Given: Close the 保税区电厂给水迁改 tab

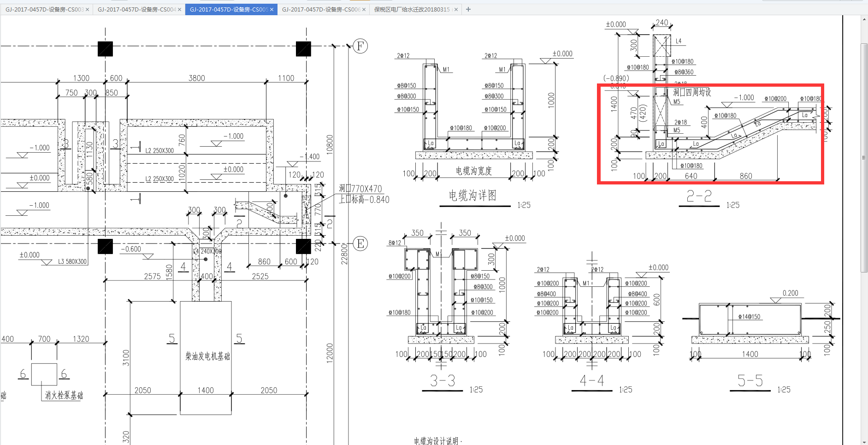Looking at the screenshot, I should tap(456, 9).
